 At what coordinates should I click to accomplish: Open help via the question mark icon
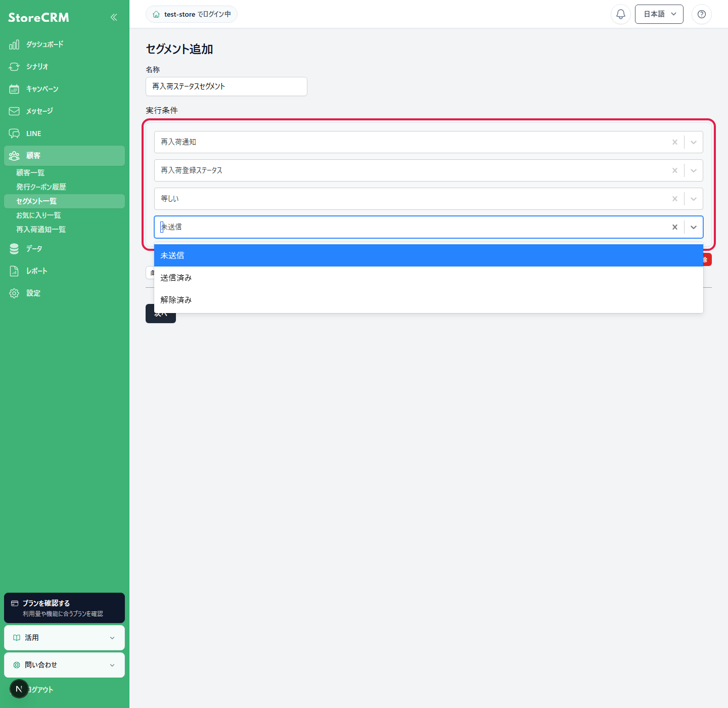pos(702,14)
